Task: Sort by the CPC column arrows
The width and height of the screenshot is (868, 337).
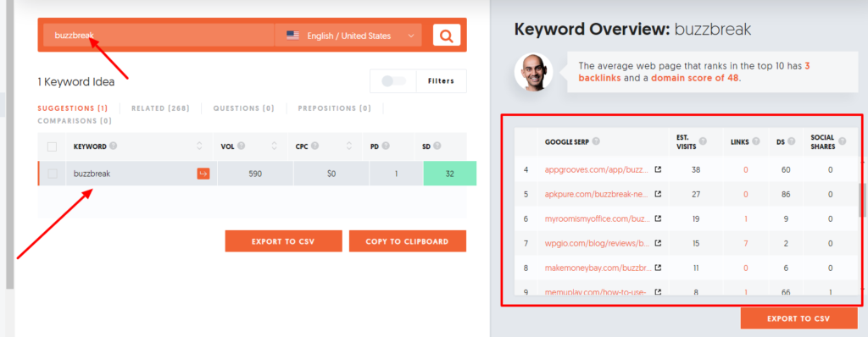Action: coord(349,146)
